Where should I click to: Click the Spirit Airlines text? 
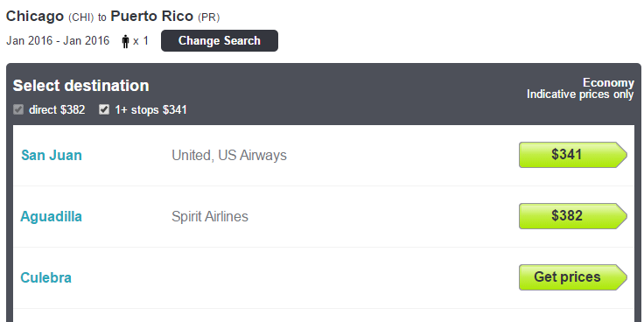click(x=210, y=216)
